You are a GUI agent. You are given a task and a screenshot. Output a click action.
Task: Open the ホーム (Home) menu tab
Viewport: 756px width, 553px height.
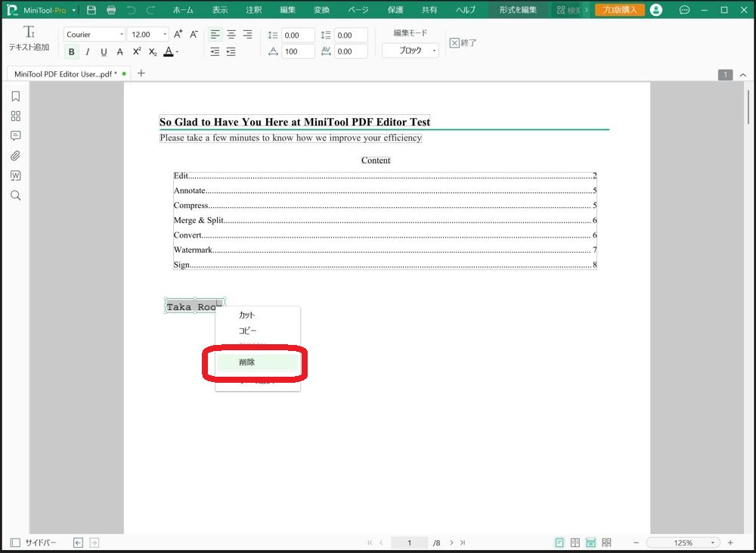(183, 10)
